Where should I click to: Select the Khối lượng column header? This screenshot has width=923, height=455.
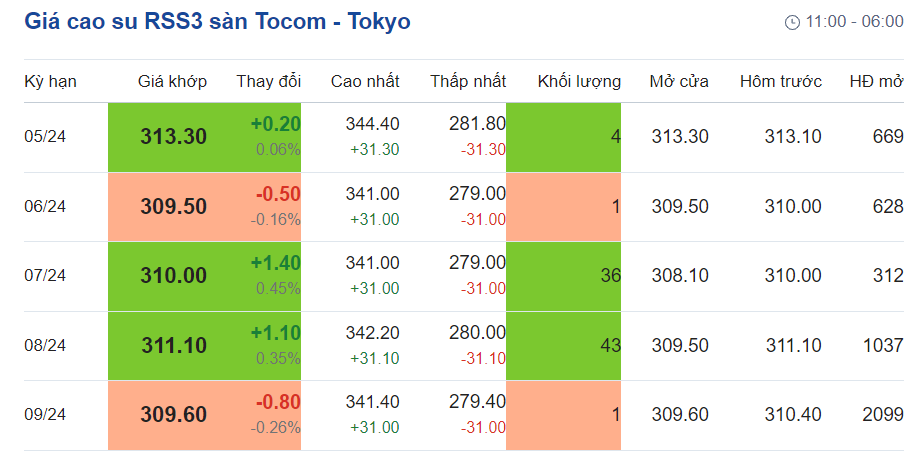coord(579,82)
